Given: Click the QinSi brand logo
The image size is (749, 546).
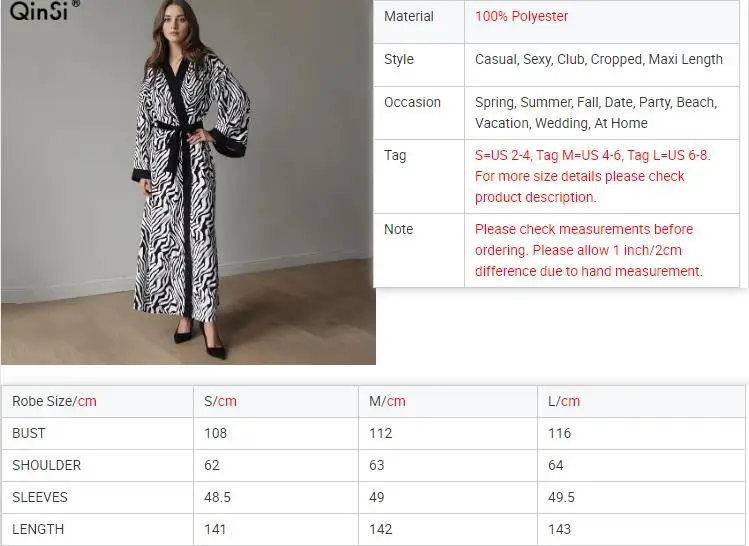Looking at the screenshot, I should 40,13.
